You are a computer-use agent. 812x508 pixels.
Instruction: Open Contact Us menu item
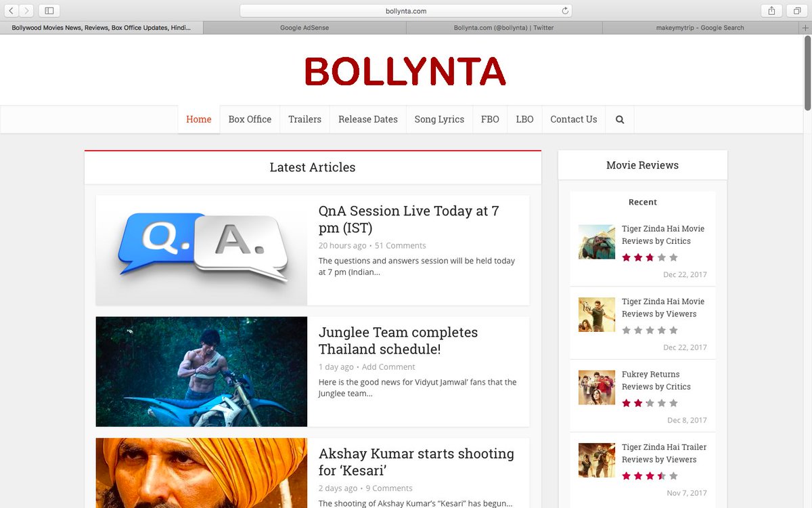tap(574, 119)
